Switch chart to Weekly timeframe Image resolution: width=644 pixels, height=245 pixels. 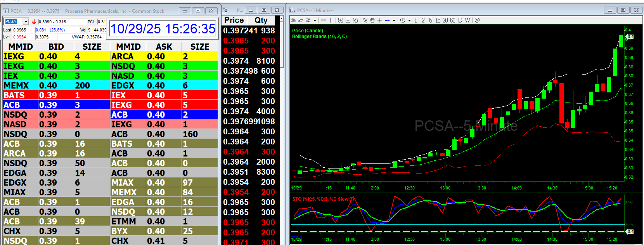pos(467,20)
